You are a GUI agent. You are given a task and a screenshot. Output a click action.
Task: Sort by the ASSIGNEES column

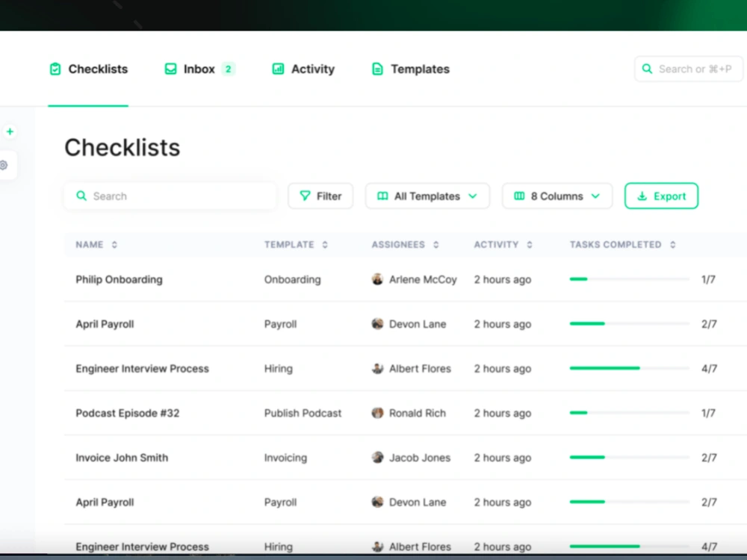tap(405, 245)
